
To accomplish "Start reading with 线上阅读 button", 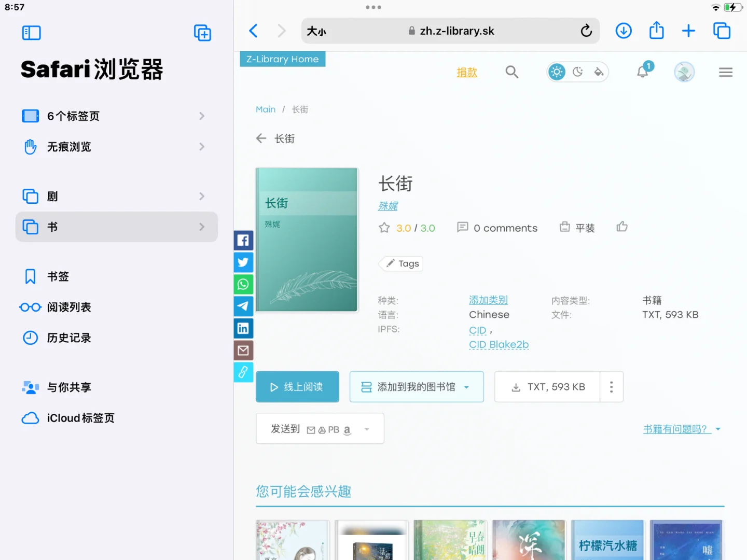I will click(x=297, y=386).
